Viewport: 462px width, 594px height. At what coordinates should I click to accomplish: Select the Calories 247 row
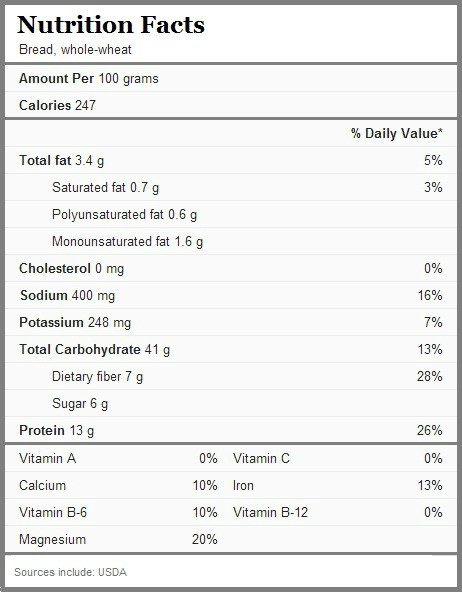(231, 105)
